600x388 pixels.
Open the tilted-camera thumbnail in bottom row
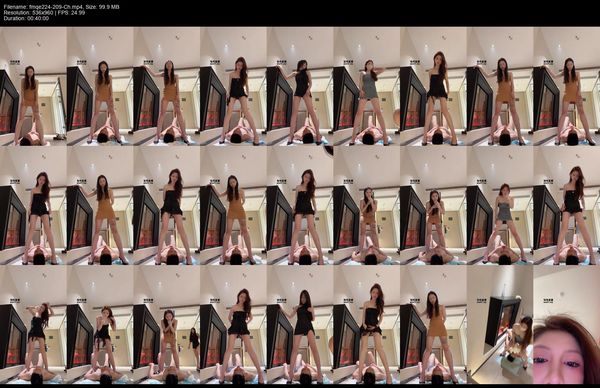point(500,325)
